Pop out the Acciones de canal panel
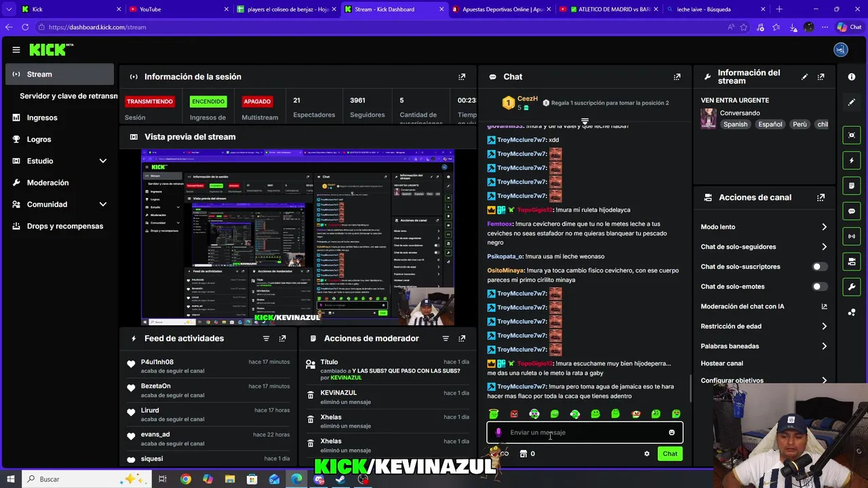The image size is (868, 488). click(821, 197)
